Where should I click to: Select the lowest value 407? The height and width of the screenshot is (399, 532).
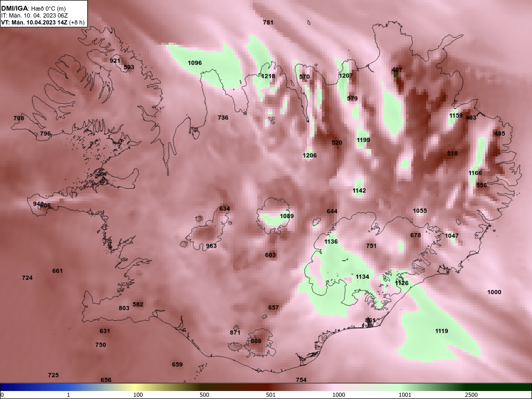[x=397, y=70]
